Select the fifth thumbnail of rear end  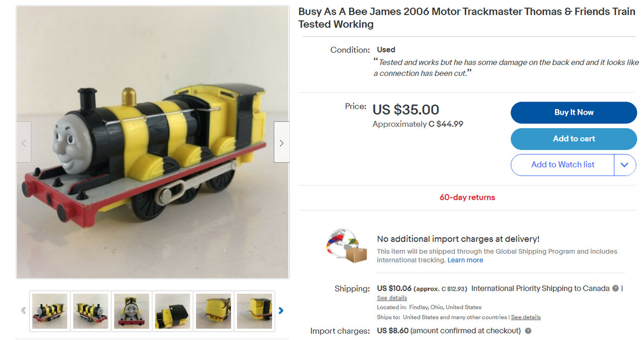point(214,311)
